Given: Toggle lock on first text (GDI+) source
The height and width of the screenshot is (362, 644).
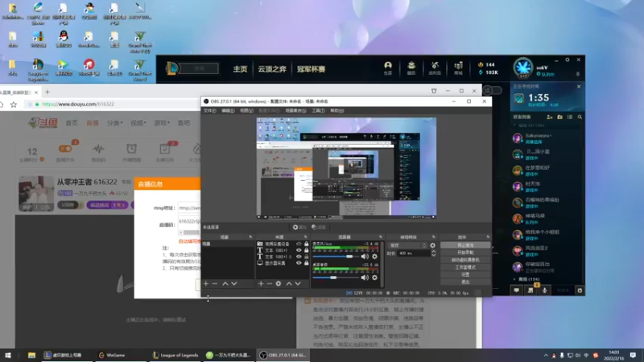Looking at the screenshot, I should pyautogui.click(x=307, y=250).
